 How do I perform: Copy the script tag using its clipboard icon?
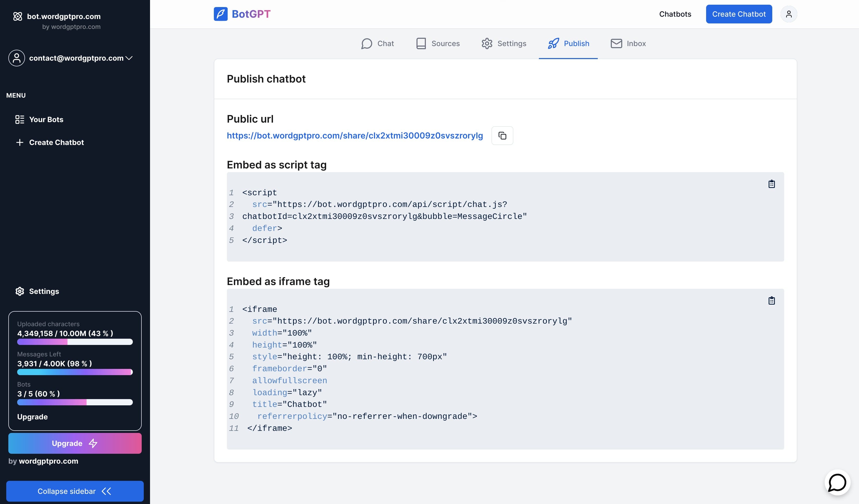pyautogui.click(x=771, y=184)
